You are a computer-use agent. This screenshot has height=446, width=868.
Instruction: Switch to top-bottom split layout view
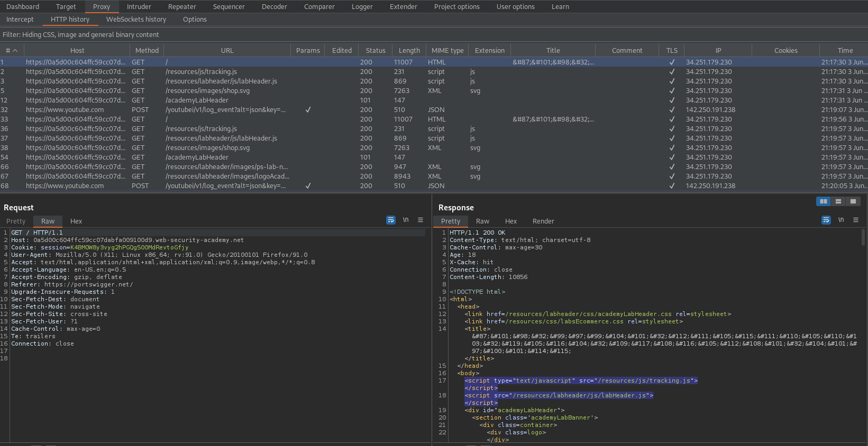(x=838, y=201)
